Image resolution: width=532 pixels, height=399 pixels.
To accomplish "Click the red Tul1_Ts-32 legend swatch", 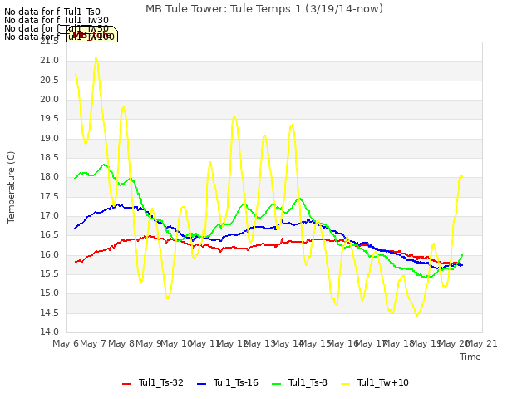I will coord(126,384).
